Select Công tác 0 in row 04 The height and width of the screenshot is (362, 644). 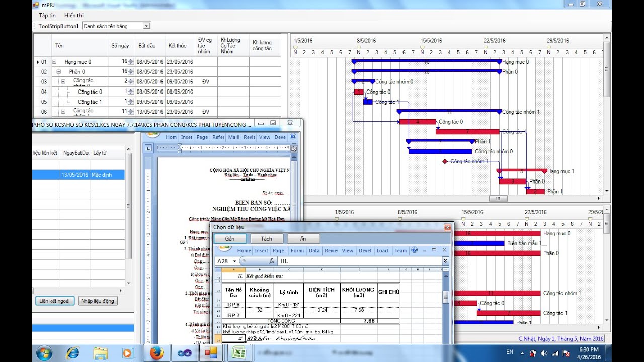coord(90,92)
